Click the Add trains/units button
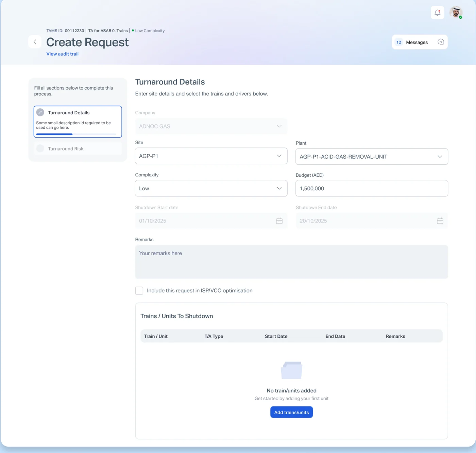The width and height of the screenshot is (476, 453). click(x=291, y=412)
